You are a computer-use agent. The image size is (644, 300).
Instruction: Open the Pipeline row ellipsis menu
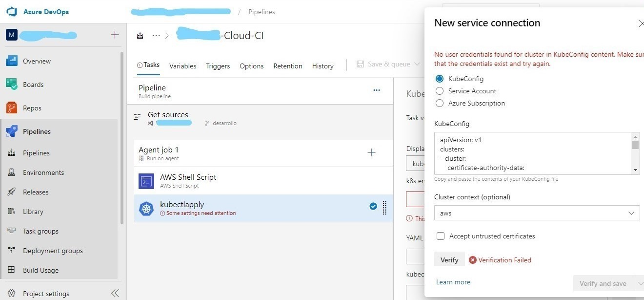(x=377, y=90)
